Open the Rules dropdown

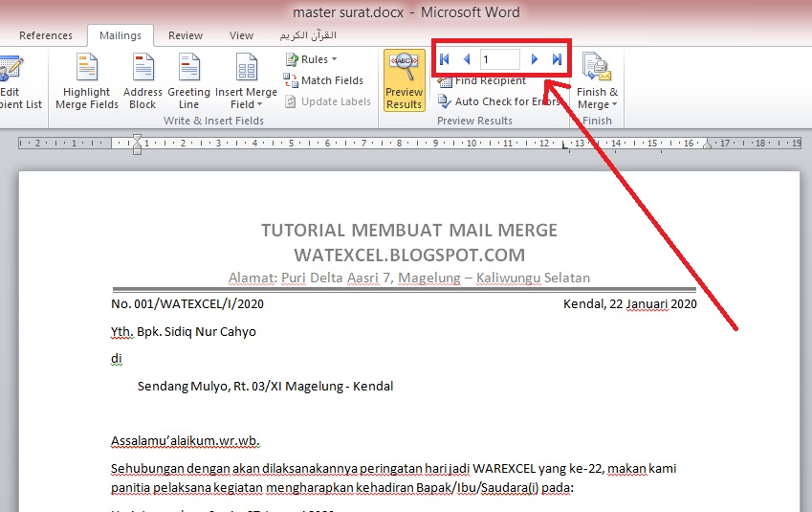click(312, 59)
